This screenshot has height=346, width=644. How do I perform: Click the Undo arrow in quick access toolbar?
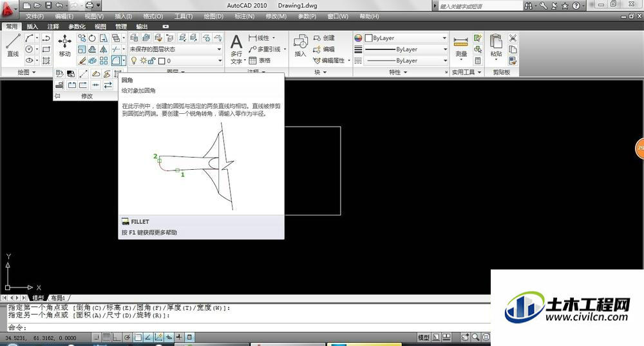pos(59,5)
